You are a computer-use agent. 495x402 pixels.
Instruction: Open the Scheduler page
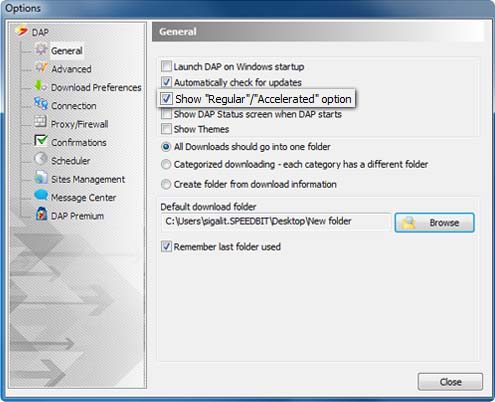(x=71, y=161)
